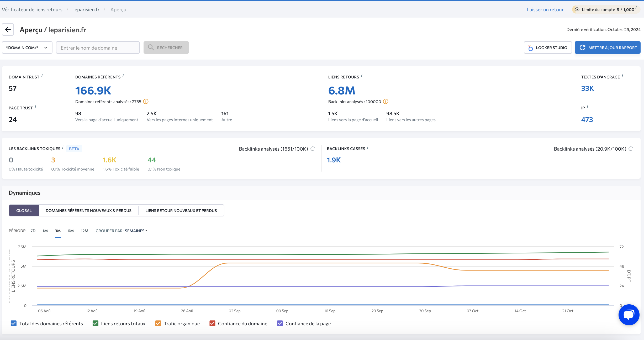This screenshot has width=644, height=340.
Task: Click info icon next to IP
Action: point(587,107)
